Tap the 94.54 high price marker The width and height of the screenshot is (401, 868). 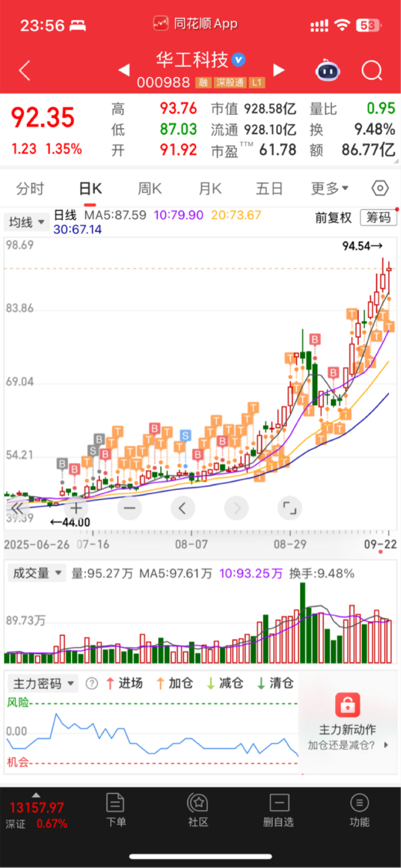362,246
